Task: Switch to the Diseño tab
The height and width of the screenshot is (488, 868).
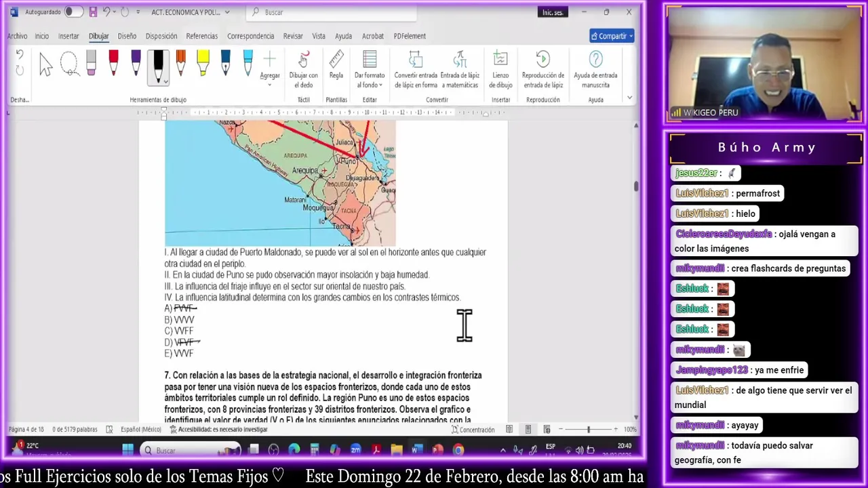Action: click(127, 36)
